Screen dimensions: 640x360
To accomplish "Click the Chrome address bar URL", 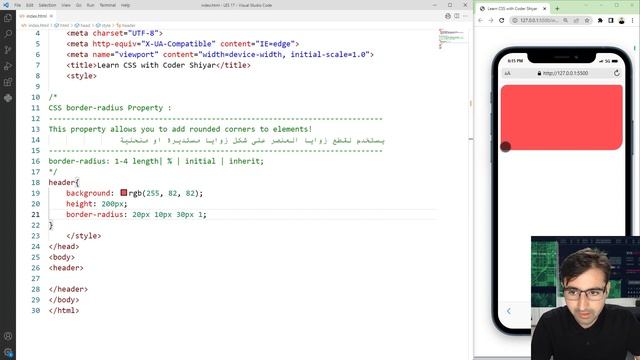I will [538, 20].
